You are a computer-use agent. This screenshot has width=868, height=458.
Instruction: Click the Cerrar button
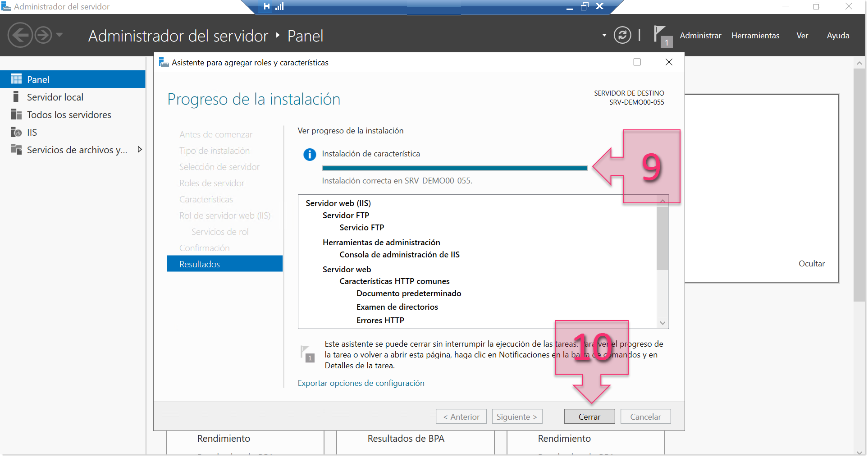[589, 417]
